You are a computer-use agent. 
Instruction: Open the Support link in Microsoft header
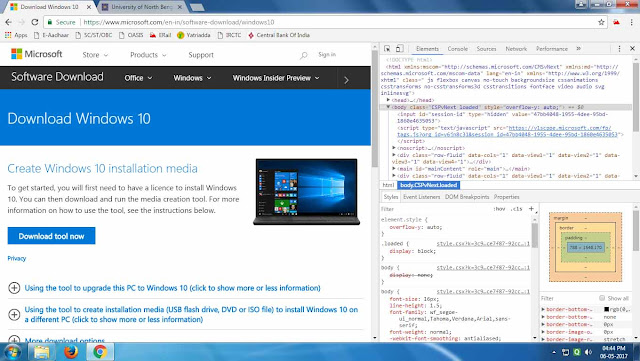tap(201, 55)
